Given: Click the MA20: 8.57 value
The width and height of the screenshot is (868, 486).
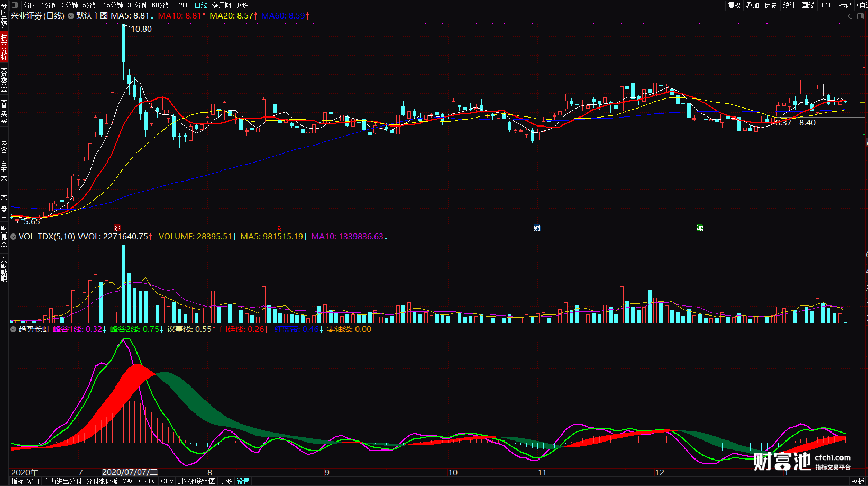Looking at the screenshot, I should [x=234, y=16].
